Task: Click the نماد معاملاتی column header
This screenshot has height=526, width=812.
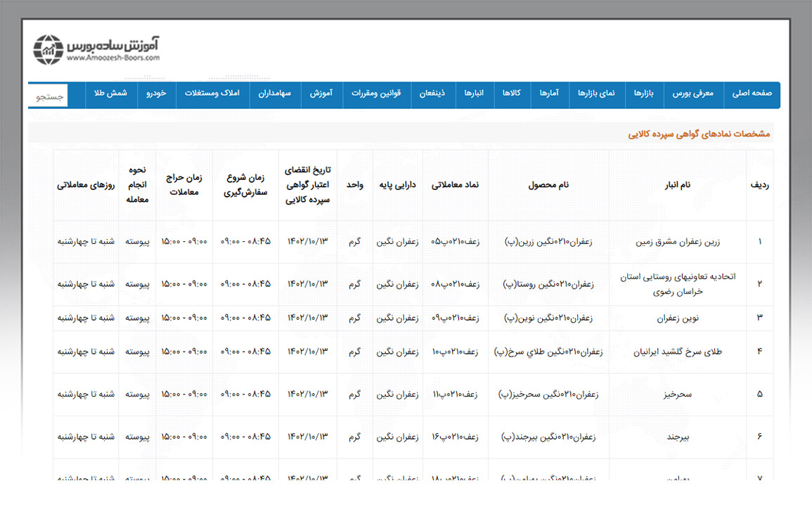Action: (455, 185)
